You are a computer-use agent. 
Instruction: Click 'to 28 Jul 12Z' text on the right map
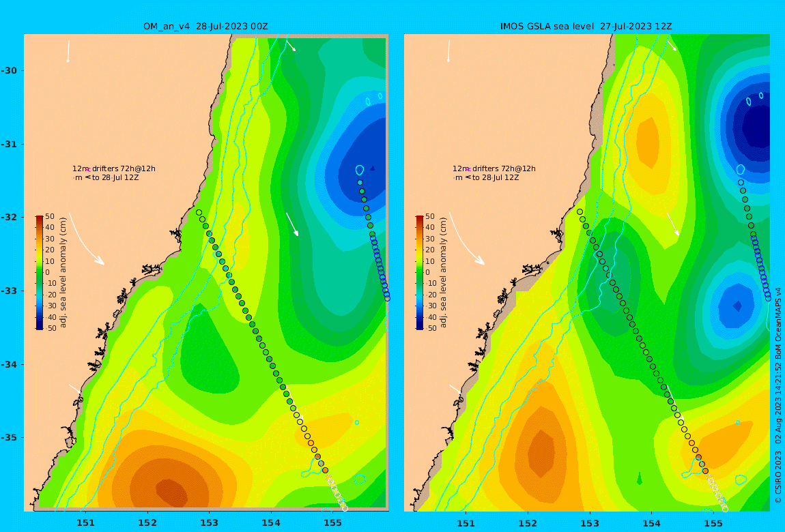[x=496, y=177]
